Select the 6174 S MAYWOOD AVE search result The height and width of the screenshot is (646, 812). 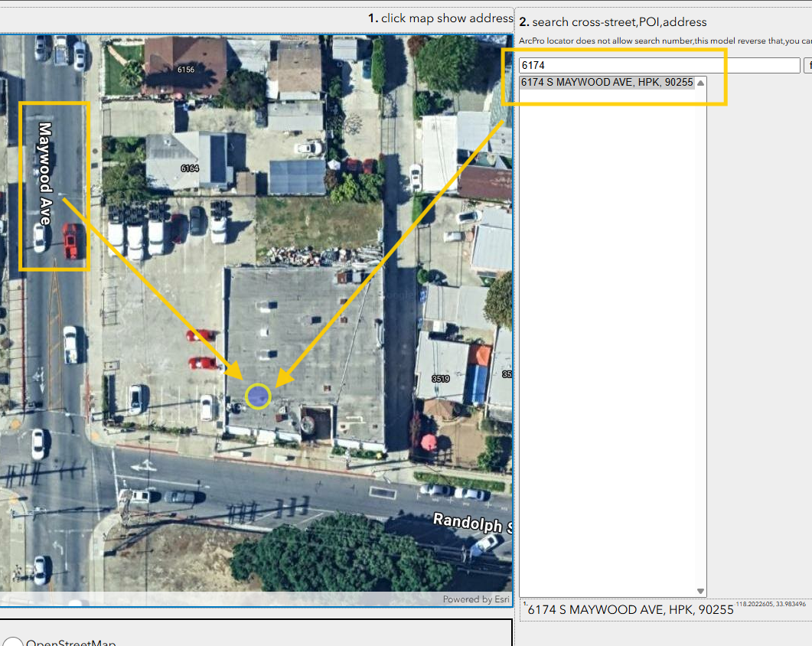pos(606,83)
